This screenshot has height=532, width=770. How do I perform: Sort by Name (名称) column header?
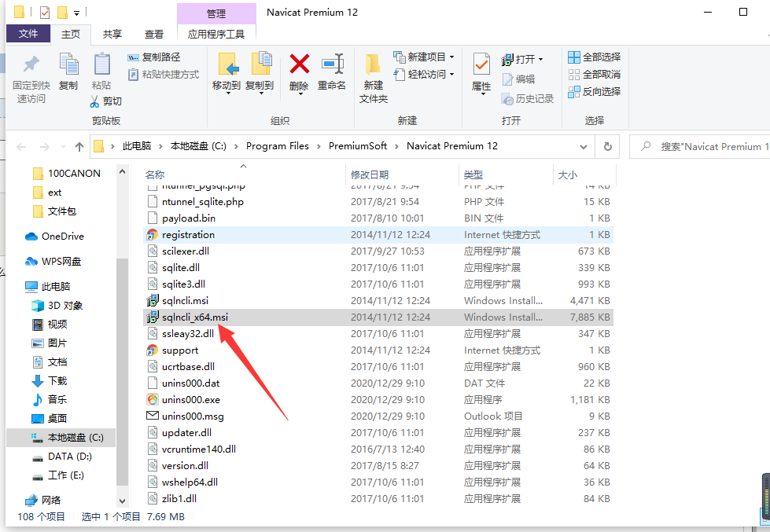(244, 174)
